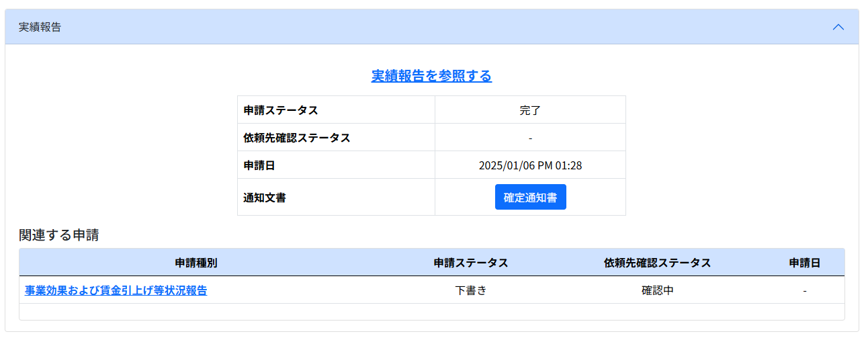Click the 完了 status value

click(x=530, y=110)
